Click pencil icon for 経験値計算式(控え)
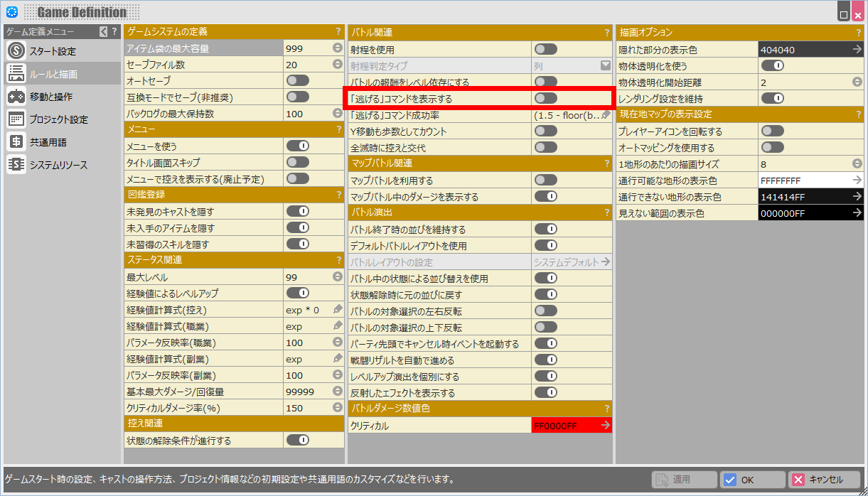 [x=338, y=310]
